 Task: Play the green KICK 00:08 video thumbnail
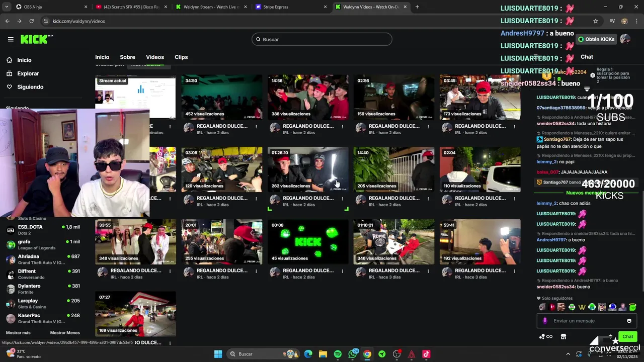(308, 241)
